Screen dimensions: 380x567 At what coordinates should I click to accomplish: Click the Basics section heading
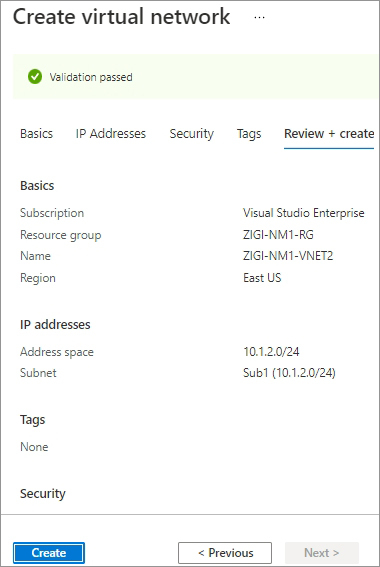click(37, 186)
